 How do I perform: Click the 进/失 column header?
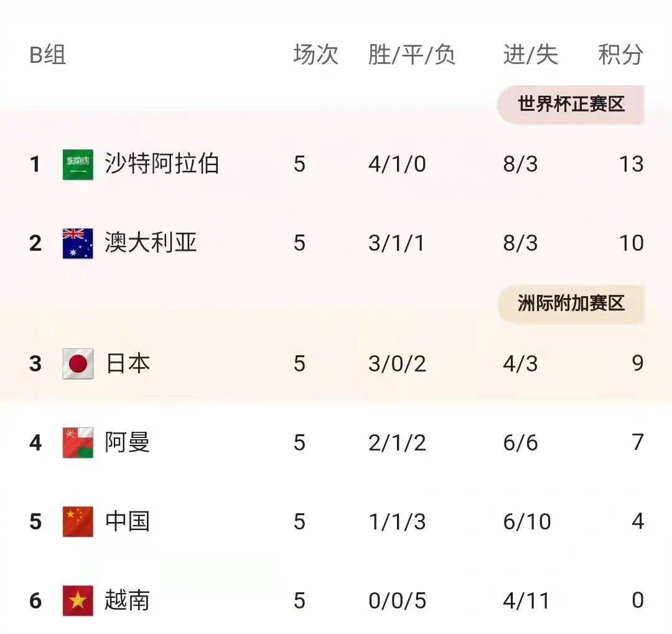[530, 55]
